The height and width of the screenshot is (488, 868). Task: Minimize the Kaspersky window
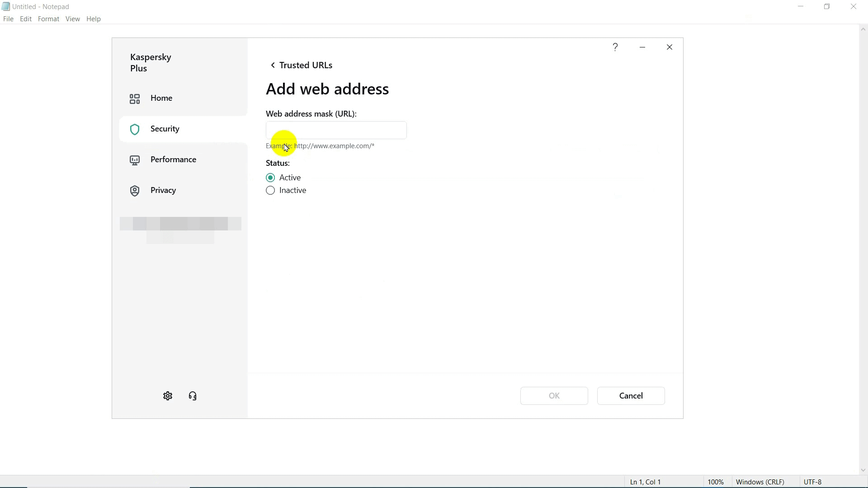click(x=642, y=47)
